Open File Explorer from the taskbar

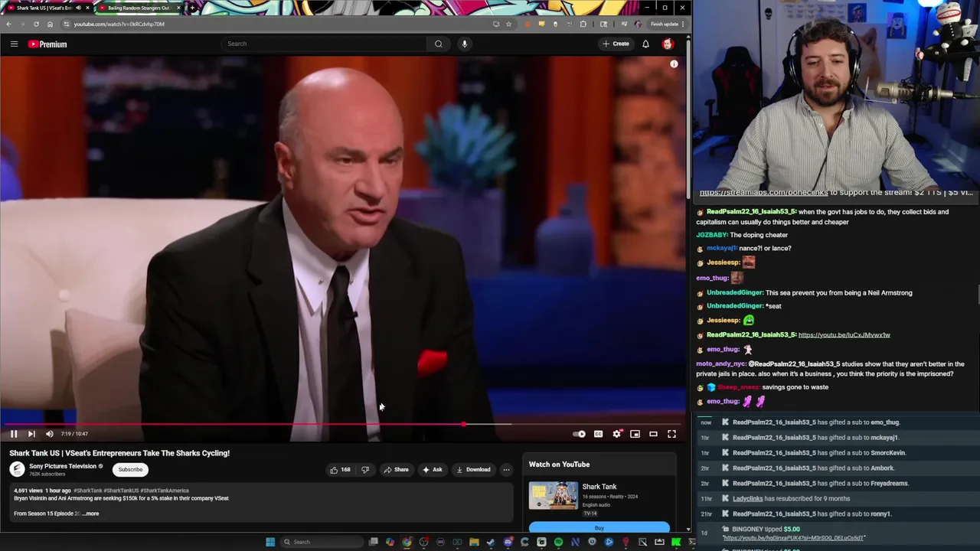coord(474,542)
